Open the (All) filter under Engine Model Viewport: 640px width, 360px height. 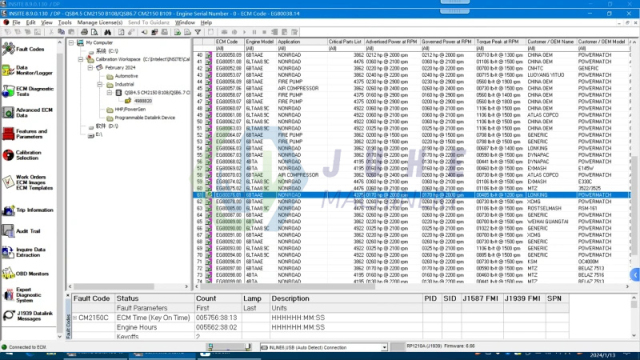[x=260, y=48]
